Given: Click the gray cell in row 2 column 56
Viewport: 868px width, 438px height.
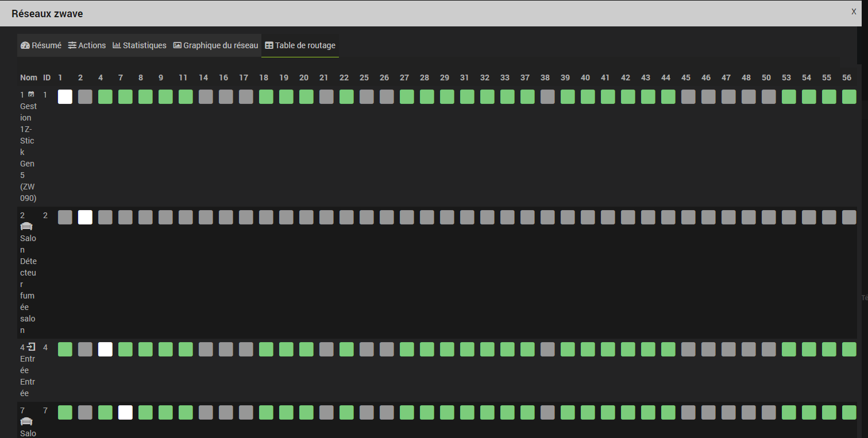Looking at the screenshot, I should [x=849, y=217].
